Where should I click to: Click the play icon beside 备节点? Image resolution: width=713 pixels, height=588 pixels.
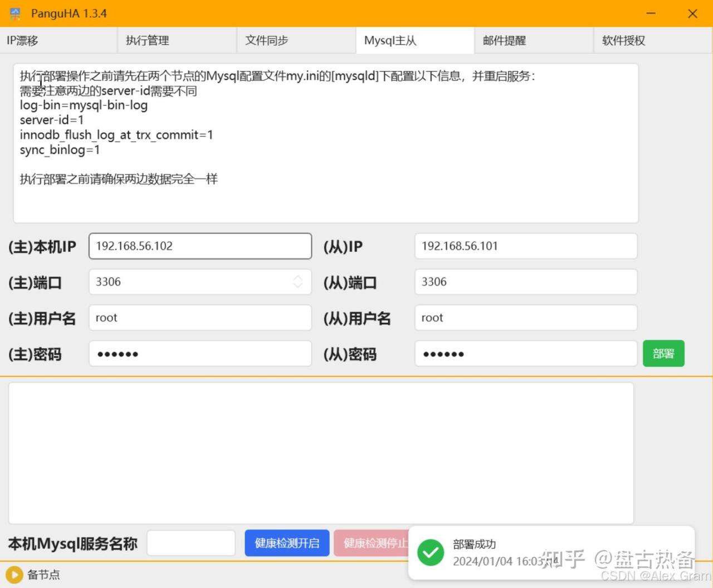14,575
